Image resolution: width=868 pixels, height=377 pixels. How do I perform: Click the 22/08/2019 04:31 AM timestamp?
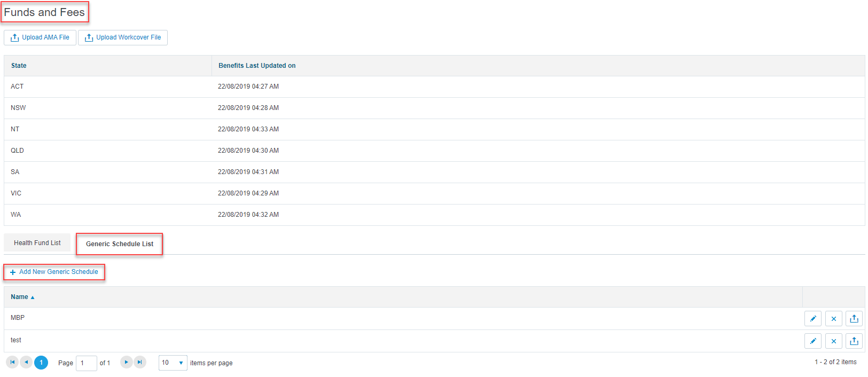248,172
